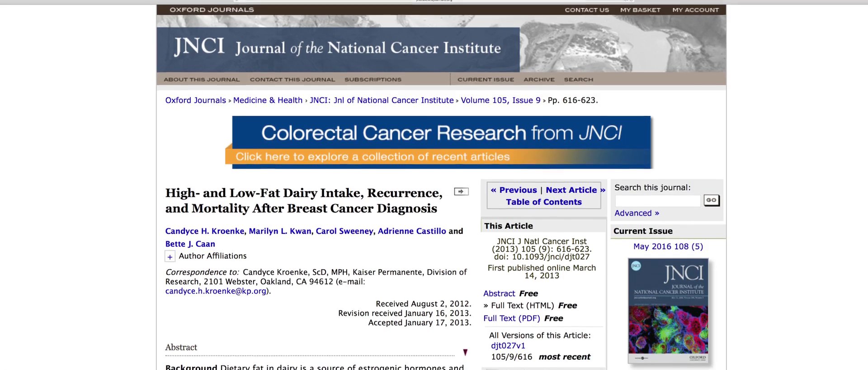
Task: Open author Bette J. Caan link
Action: (190, 244)
